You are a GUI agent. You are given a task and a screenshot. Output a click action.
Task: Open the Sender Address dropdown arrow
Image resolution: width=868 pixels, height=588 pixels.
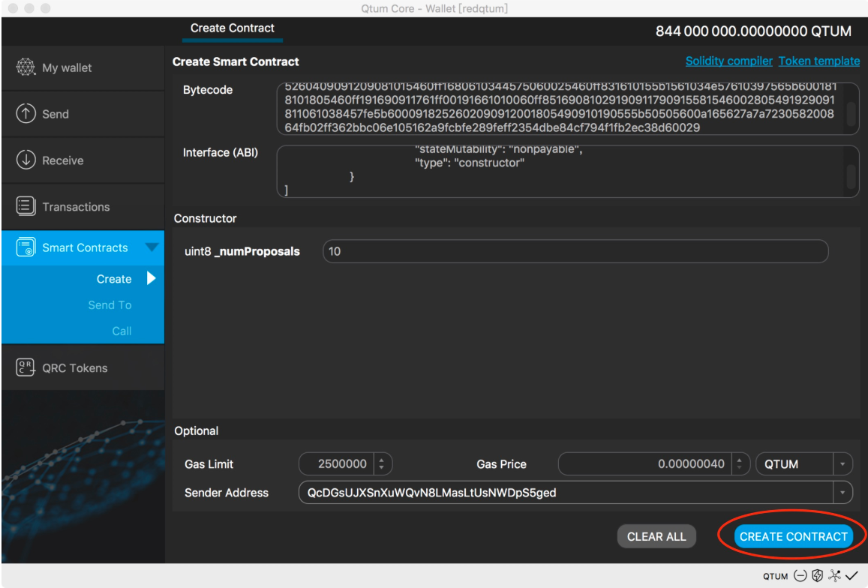click(x=842, y=492)
